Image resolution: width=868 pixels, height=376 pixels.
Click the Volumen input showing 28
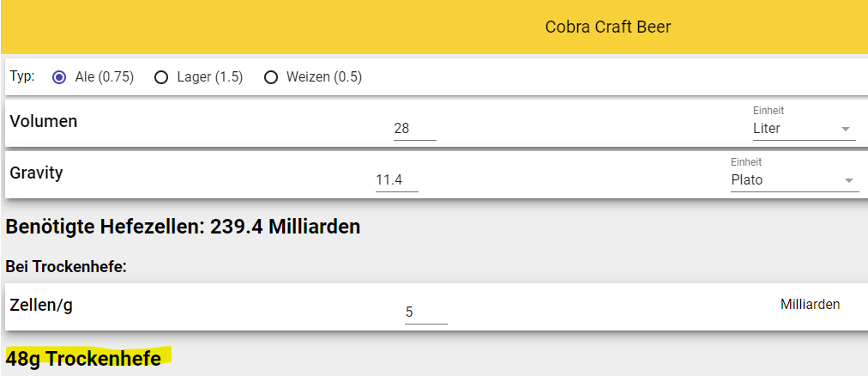414,129
